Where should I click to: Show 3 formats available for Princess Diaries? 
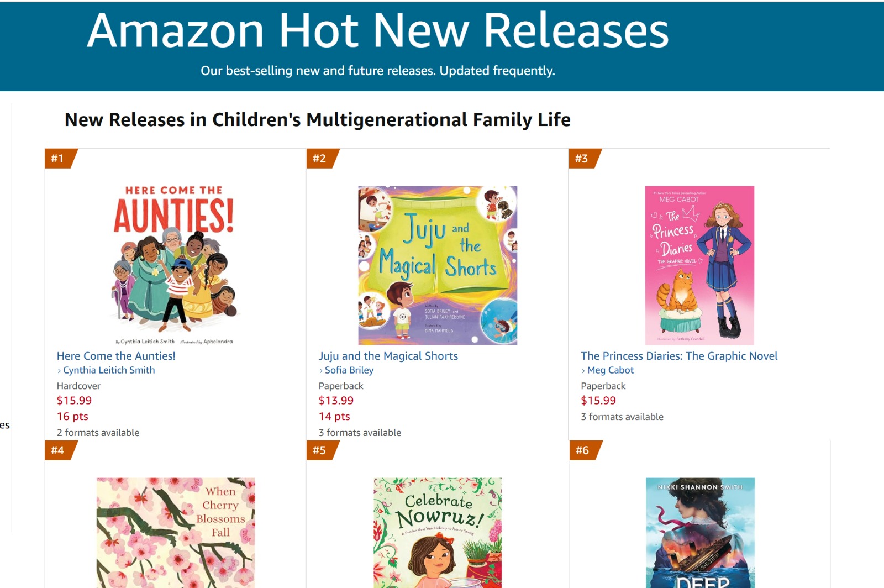click(x=622, y=417)
